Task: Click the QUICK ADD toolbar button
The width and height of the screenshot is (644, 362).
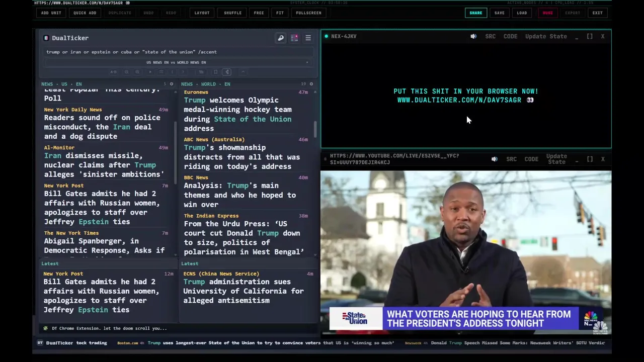Action: pos(85,13)
